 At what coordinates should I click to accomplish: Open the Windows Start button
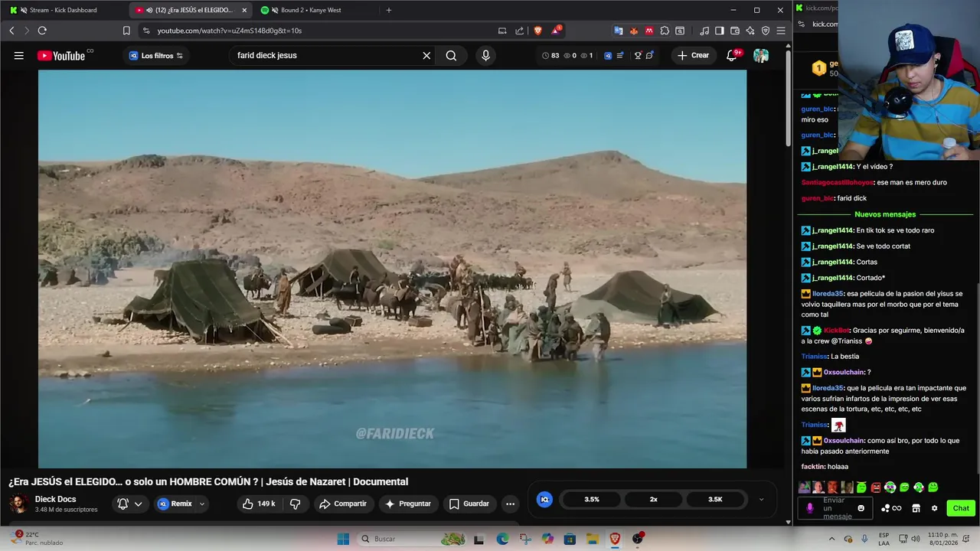(343, 539)
